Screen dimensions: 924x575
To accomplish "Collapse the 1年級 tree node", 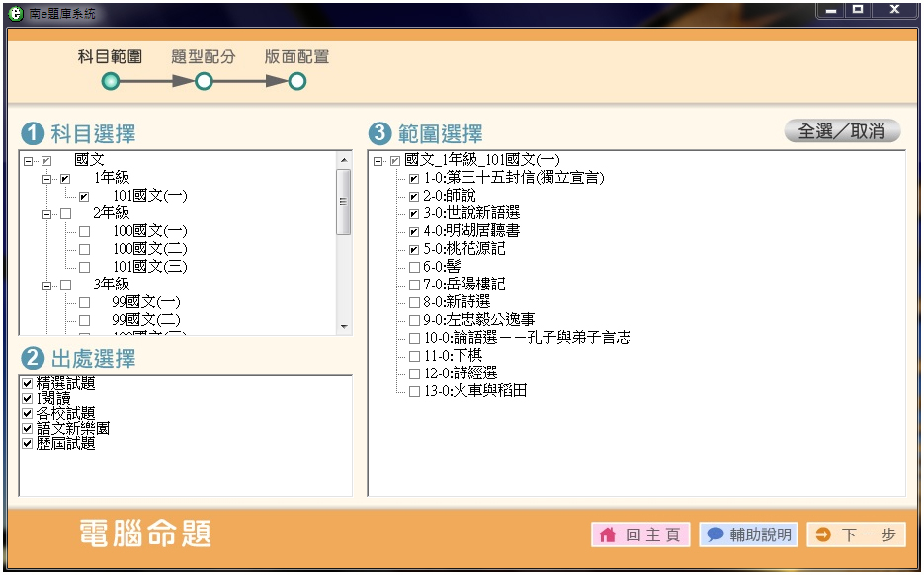I will pos(46,178).
